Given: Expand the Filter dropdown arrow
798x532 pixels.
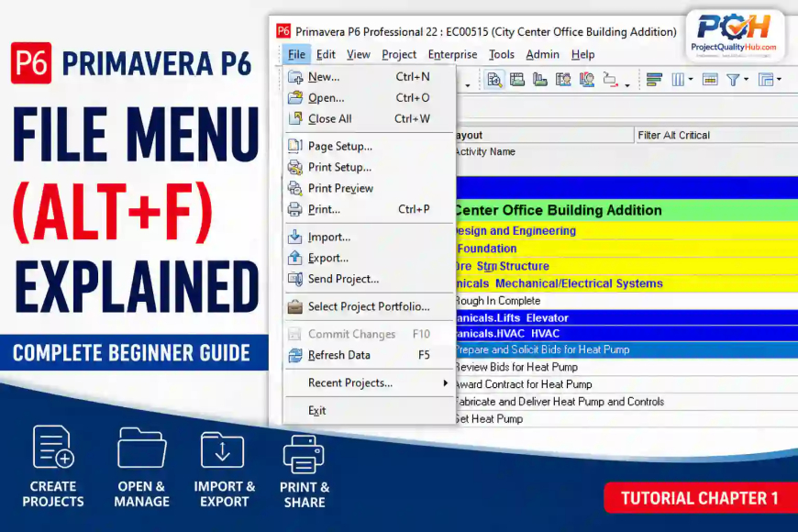Looking at the screenshot, I should click(746, 80).
